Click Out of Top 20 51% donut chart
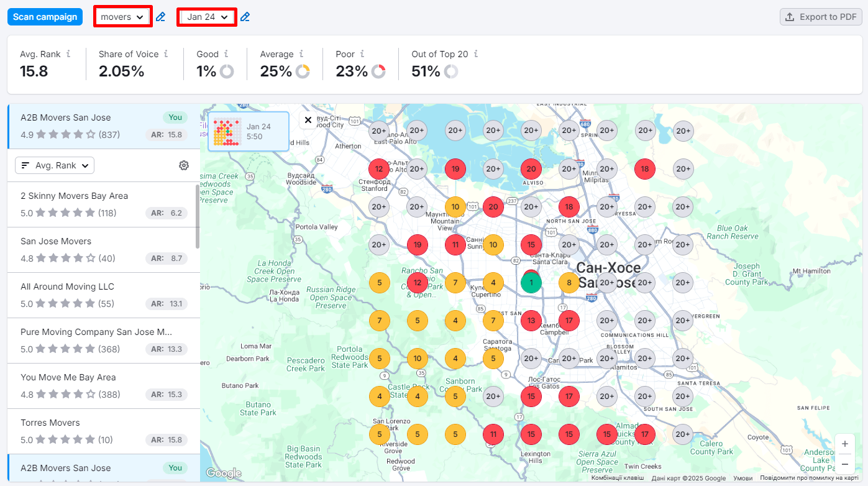Viewport: 868px width, 486px height. [x=450, y=71]
